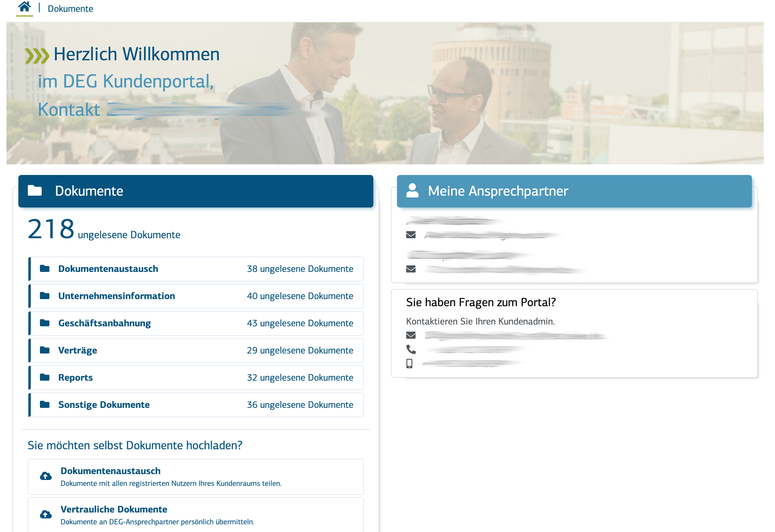Image resolution: width=775 pixels, height=532 pixels.
Task: Open the Dokumentenaustausch folder row
Action: (196, 269)
